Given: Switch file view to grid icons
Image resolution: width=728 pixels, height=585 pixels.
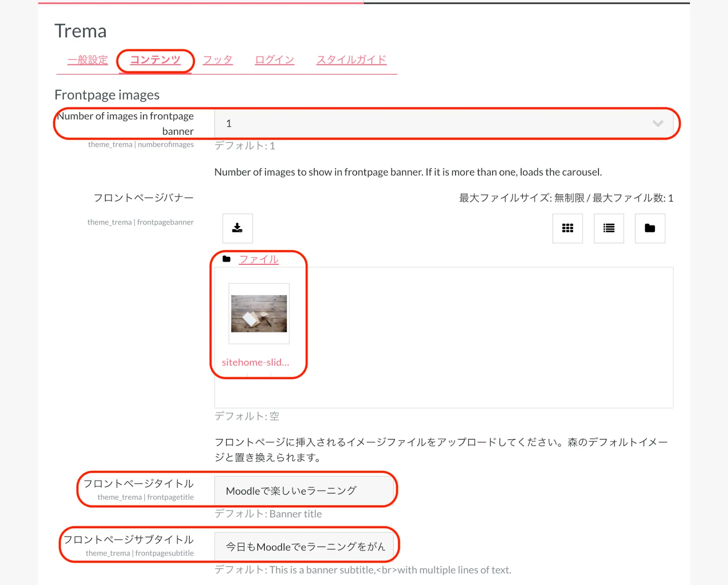Looking at the screenshot, I should pyautogui.click(x=567, y=228).
